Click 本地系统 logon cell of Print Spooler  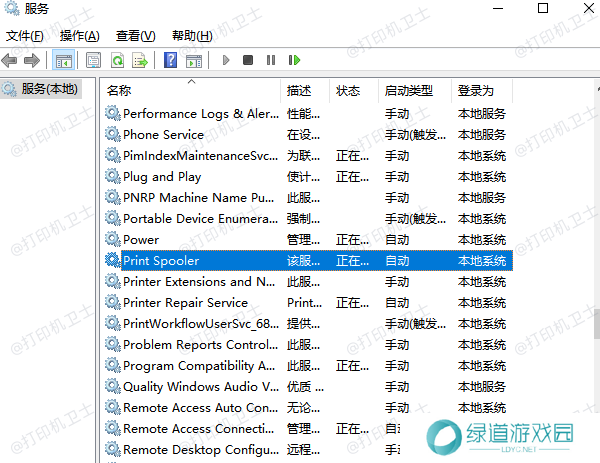482,261
